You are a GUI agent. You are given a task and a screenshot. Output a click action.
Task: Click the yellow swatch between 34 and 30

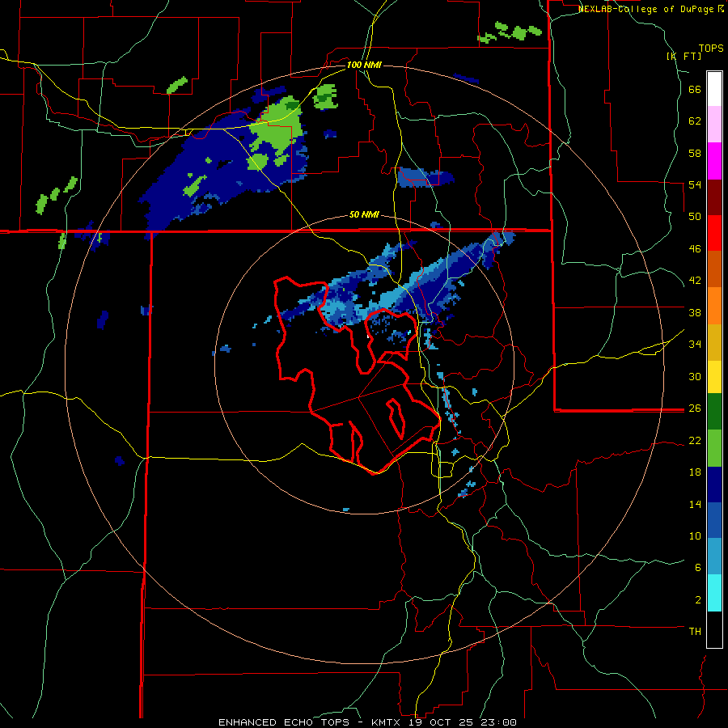(714, 377)
